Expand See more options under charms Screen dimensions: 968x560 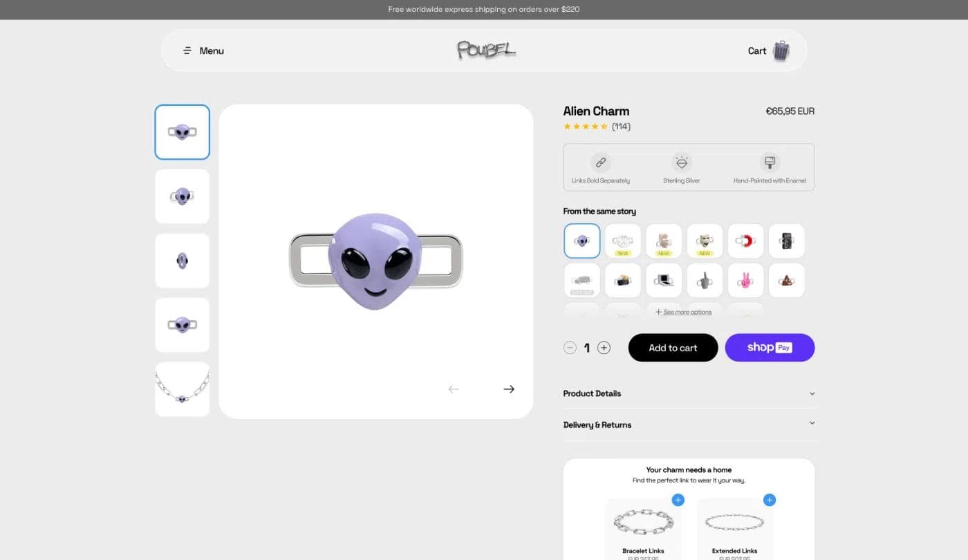[x=683, y=312]
